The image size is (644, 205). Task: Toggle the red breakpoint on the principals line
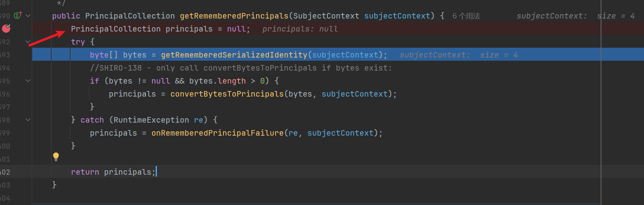coord(6,28)
